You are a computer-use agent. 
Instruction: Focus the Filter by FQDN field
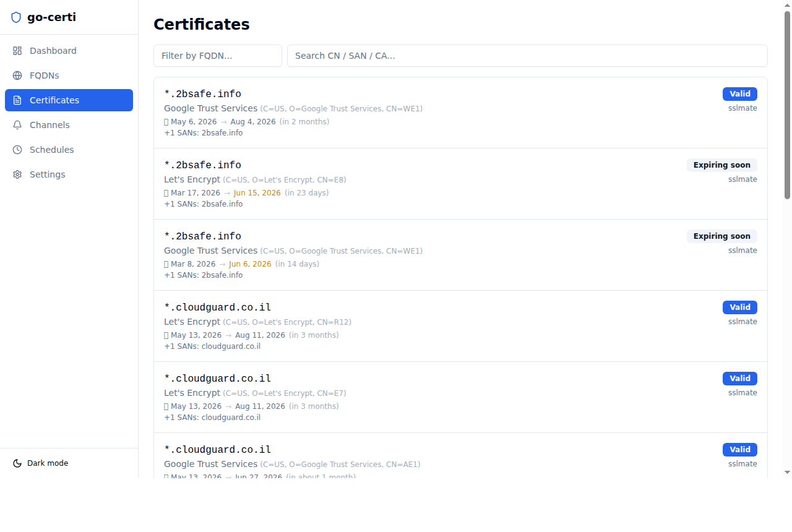coord(218,56)
